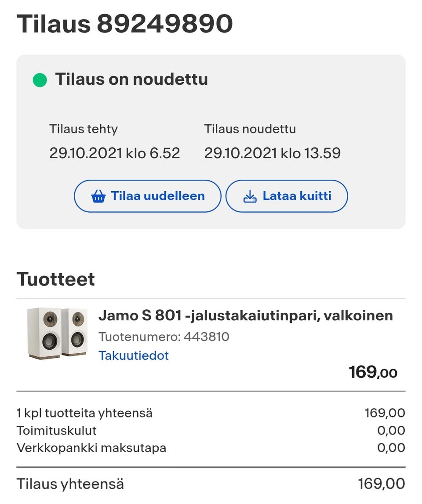
Task: Click the green order status dot
Action: click(x=40, y=80)
